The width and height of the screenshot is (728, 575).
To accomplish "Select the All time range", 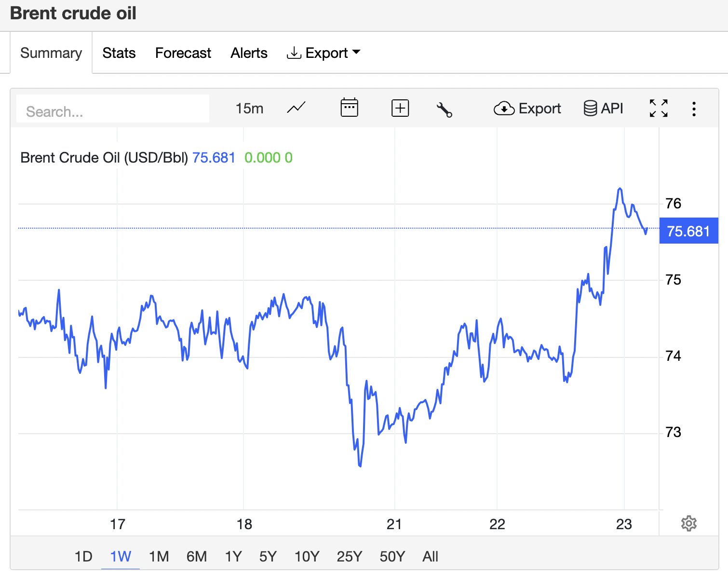I will [x=430, y=556].
